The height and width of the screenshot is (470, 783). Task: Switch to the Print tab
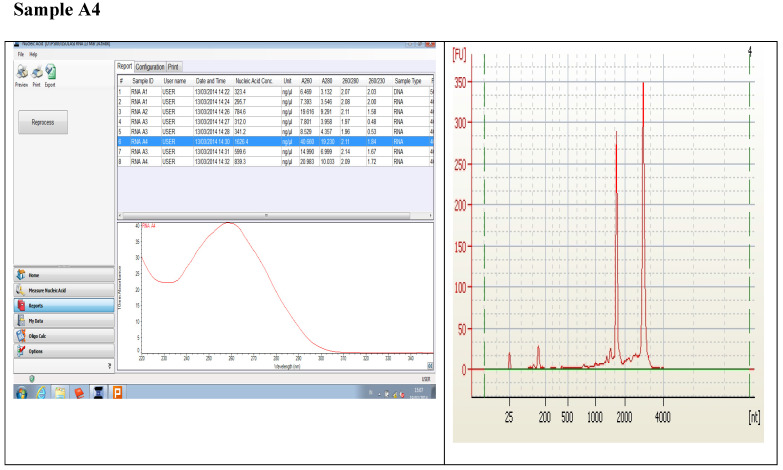pyautogui.click(x=173, y=66)
